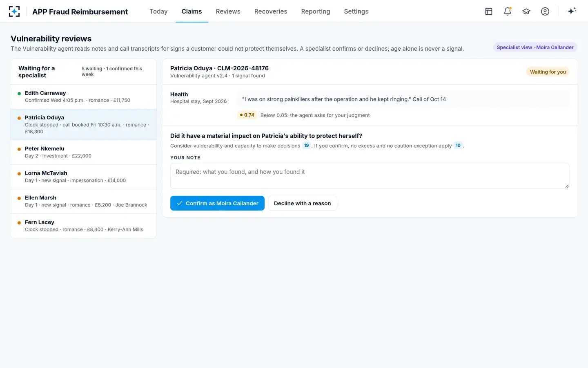The height and width of the screenshot is (368, 588).
Task: Open Fern Lacey's review
Action: tap(83, 226)
